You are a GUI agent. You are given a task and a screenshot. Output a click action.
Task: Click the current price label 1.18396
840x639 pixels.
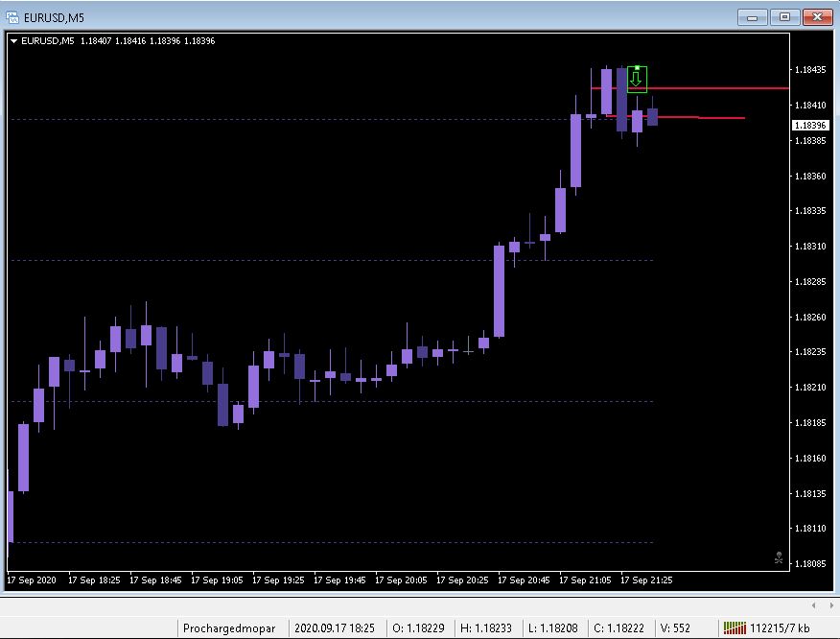pyautogui.click(x=810, y=125)
